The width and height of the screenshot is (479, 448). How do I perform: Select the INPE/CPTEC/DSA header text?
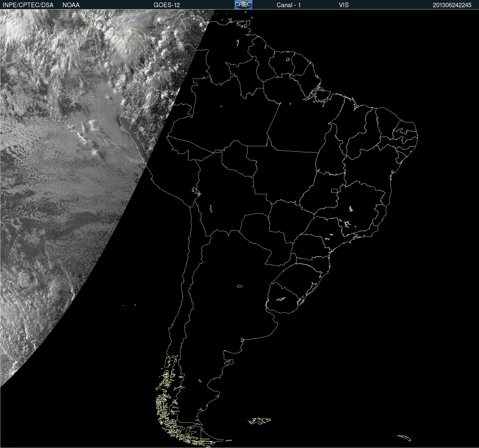click(x=28, y=5)
